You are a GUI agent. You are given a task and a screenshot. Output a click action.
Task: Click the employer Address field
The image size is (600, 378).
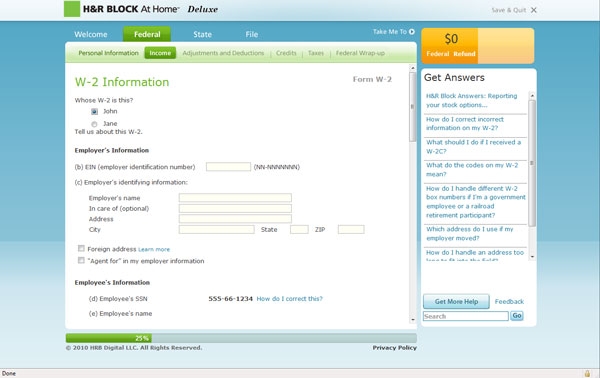pos(235,219)
